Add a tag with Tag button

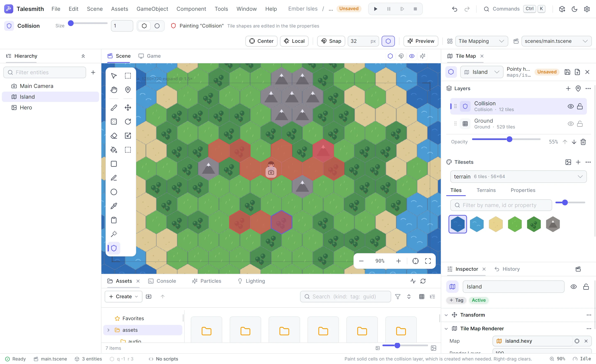pos(457,300)
